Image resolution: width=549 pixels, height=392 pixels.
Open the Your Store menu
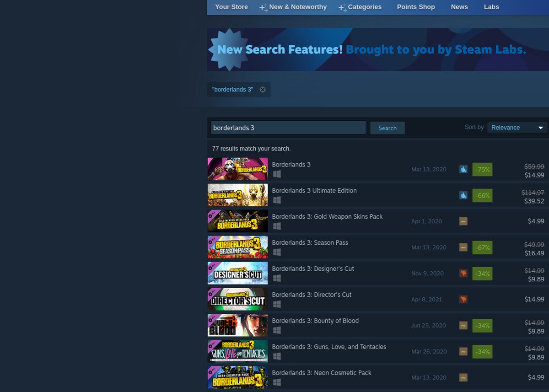(x=231, y=7)
